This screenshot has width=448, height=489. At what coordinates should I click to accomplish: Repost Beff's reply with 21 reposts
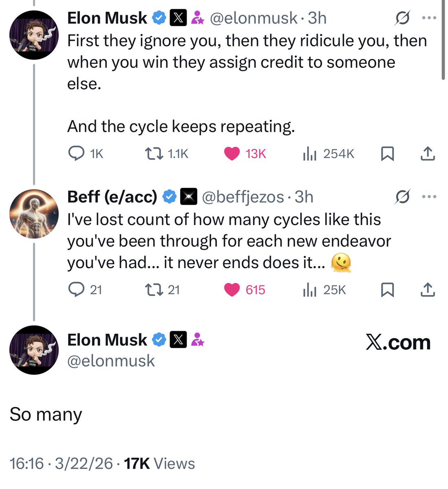point(152,290)
